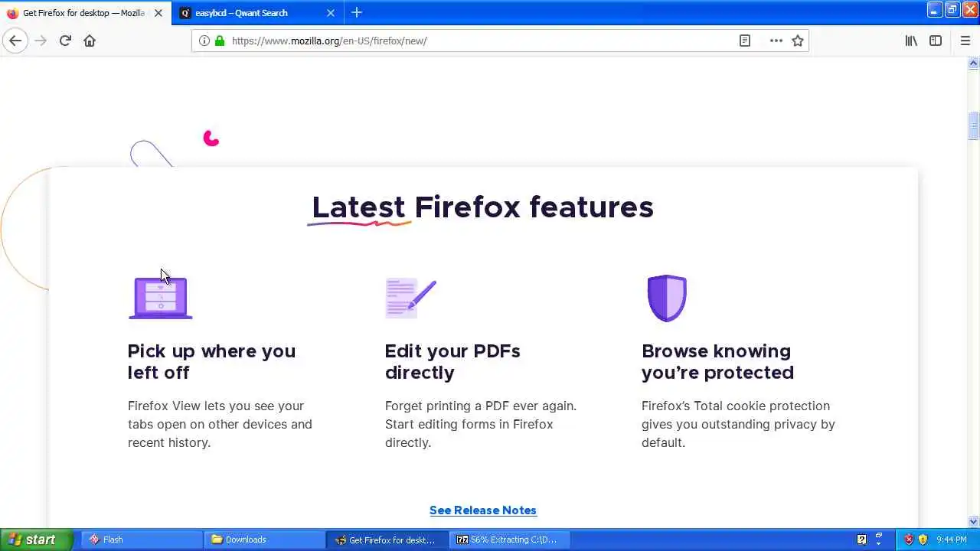
Task: Click the PDF editing pen illustration
Action: tap(410, 298)
